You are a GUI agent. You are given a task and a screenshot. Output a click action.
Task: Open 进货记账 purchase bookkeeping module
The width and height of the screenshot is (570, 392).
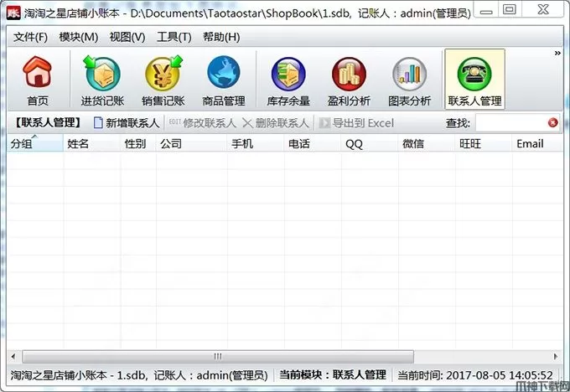[x=102, y=80]
